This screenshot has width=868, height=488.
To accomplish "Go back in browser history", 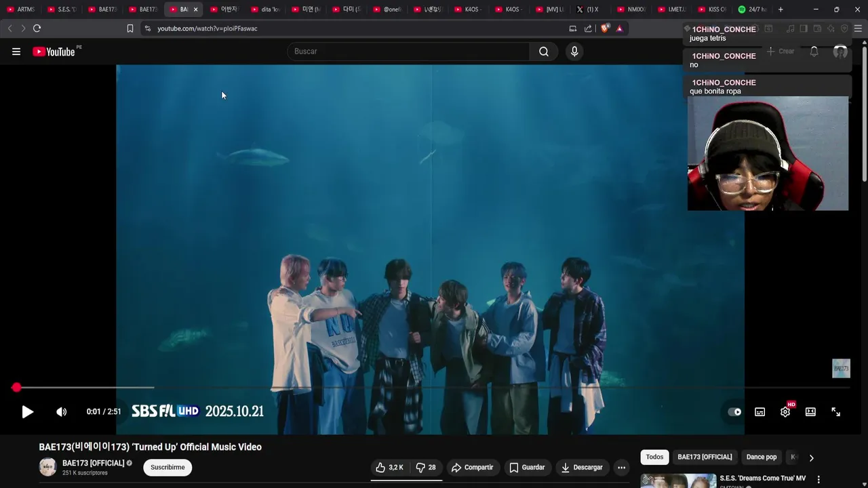I will [9, 28].
